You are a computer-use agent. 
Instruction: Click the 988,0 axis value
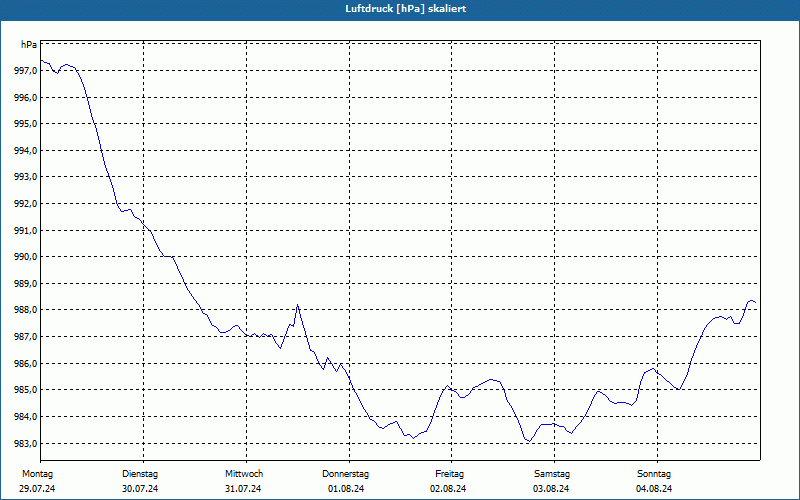point(25,310)
